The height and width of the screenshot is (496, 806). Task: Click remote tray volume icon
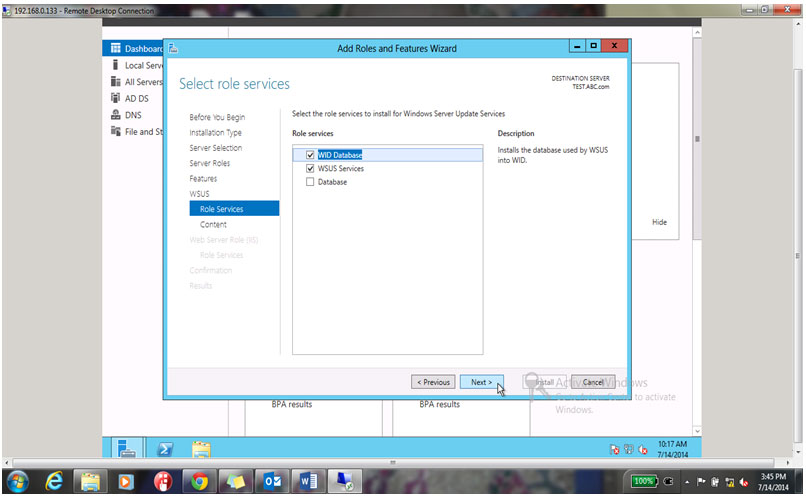click(643, 450)
